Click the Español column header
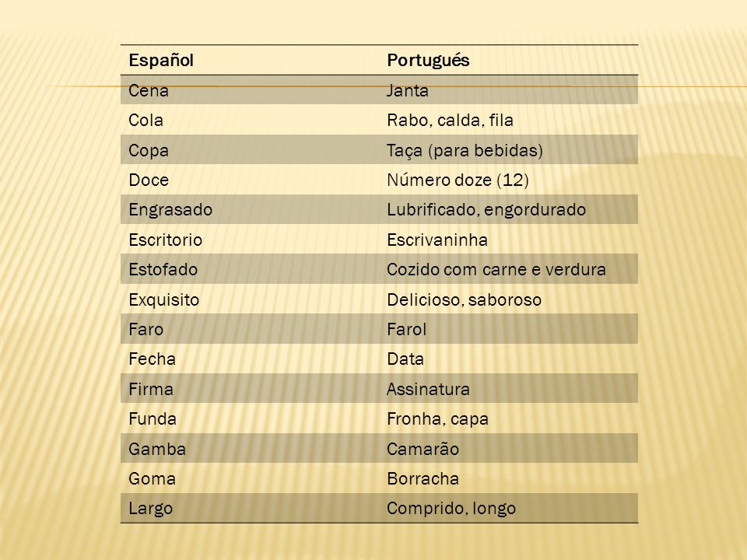This screenshot has width=747, height=560. point(161,61)
